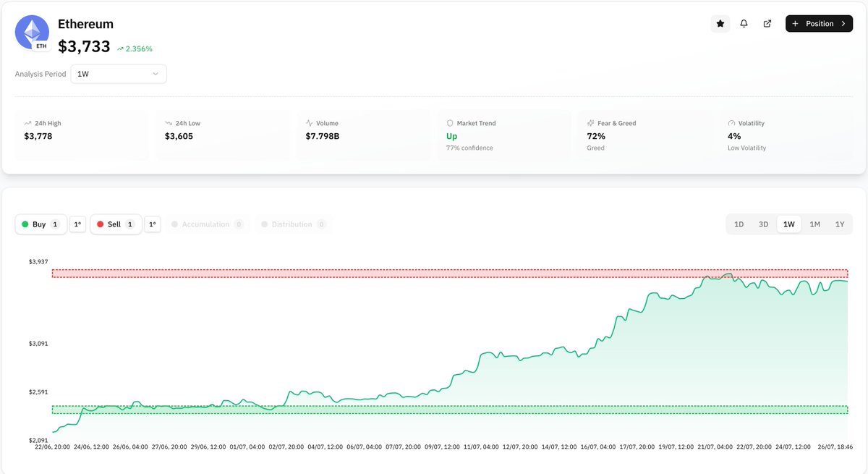
Task: Click the red sell zone band
Action: (449, 274)
